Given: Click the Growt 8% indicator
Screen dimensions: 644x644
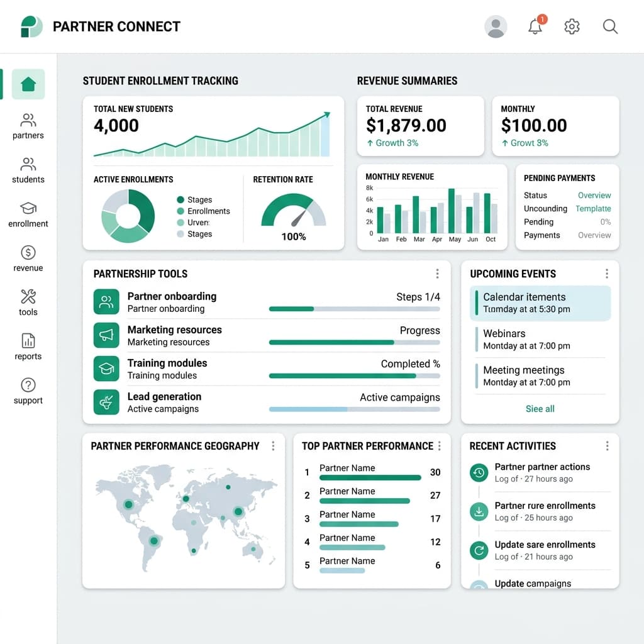Looking at the screenshot, I should point(525,143).
